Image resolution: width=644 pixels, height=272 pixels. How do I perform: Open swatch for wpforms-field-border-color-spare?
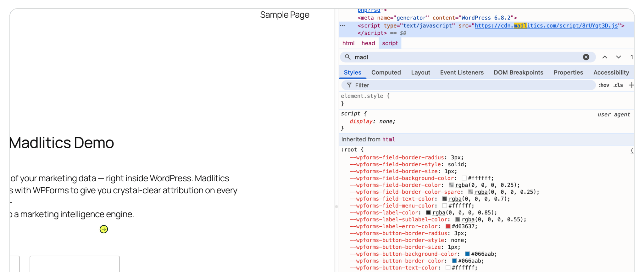tap(471, 192)
